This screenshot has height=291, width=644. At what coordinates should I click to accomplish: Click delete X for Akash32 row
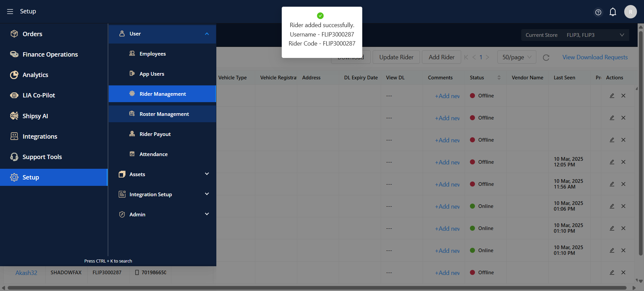coord(623,272)
